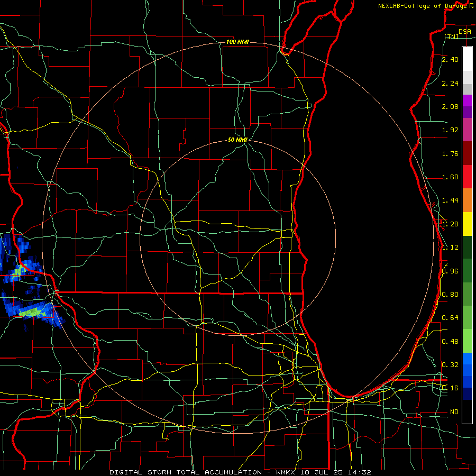Image resolution: width=476 pixels, height=476 pixels.
Task: Click the 0.96 legend value
Action: (450, 271)
